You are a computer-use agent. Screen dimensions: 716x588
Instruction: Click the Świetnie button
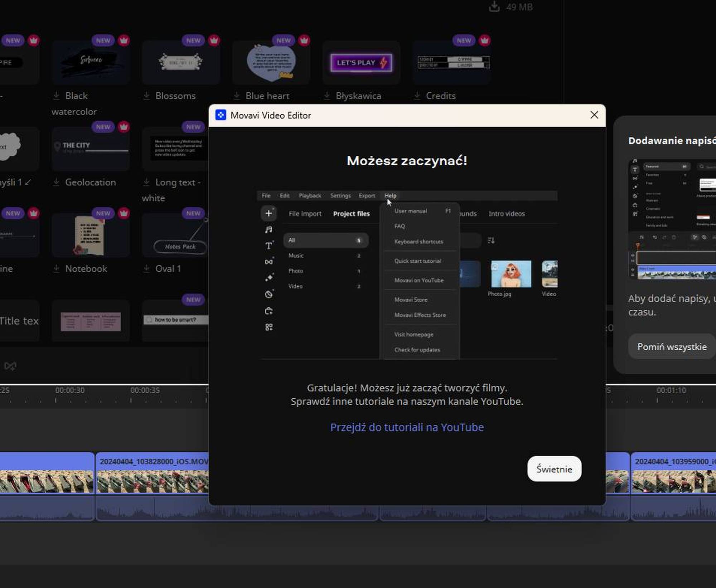click(x=554, y=469)
